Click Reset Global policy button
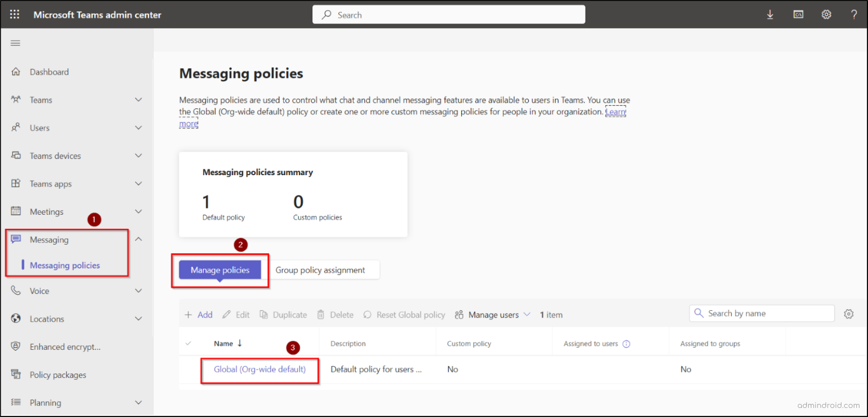The height and width of the screenshot is (417, 868). click(404, 315)
